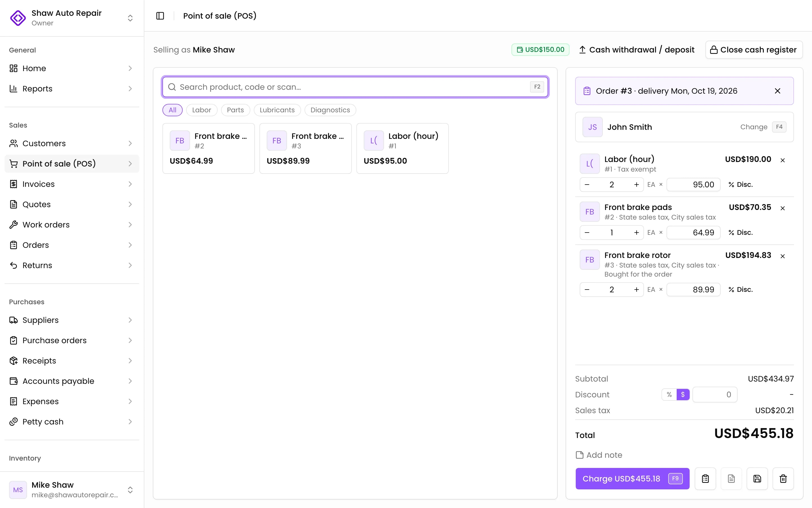This screenshot has width=812, height=508.
Task: Open Invoices in the sidebar
Action: 72,184
